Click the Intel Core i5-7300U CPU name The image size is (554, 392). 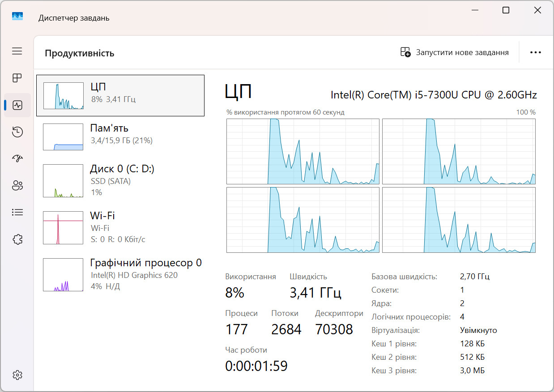point(434,95)
